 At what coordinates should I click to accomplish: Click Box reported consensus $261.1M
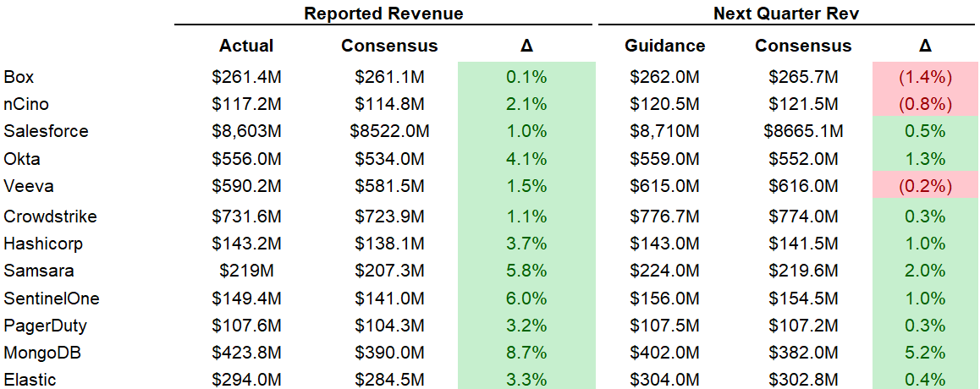389,77
